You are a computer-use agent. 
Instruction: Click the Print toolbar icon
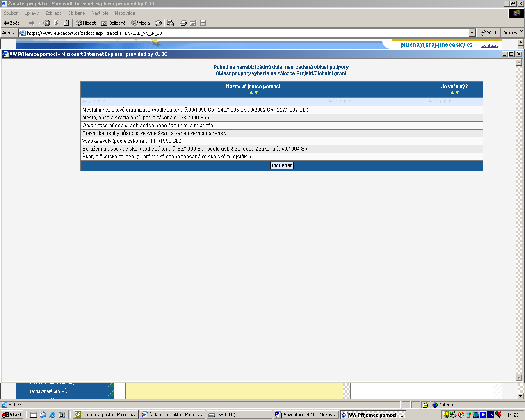(183, 23)
